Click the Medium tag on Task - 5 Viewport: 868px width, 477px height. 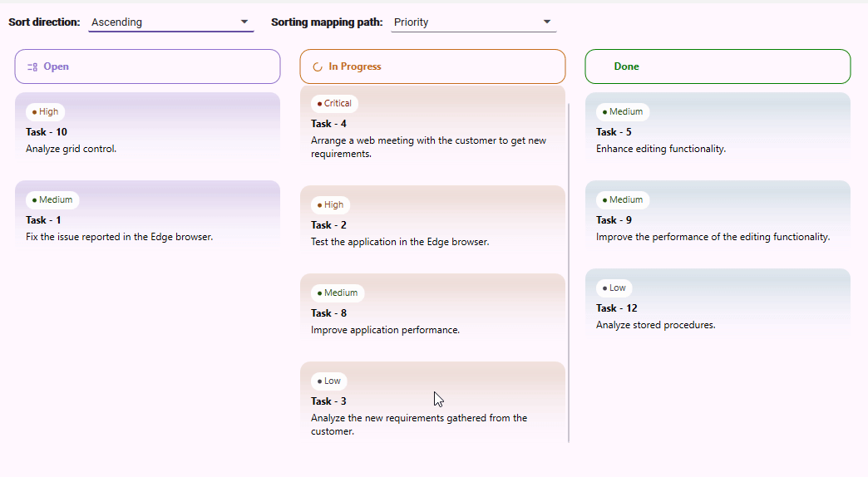tap(623, 112)
